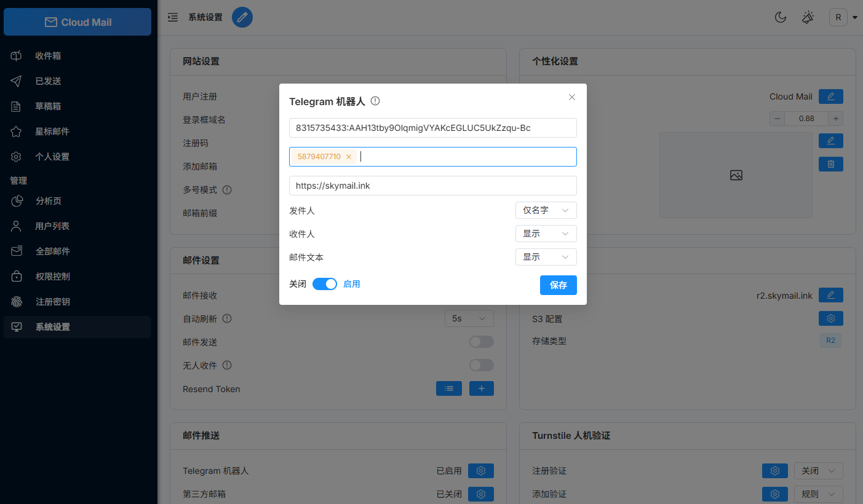This screenshot has height=504, width=863.
Task: Remove the 5879407710 chat ID tag
Action: [349, 157]
